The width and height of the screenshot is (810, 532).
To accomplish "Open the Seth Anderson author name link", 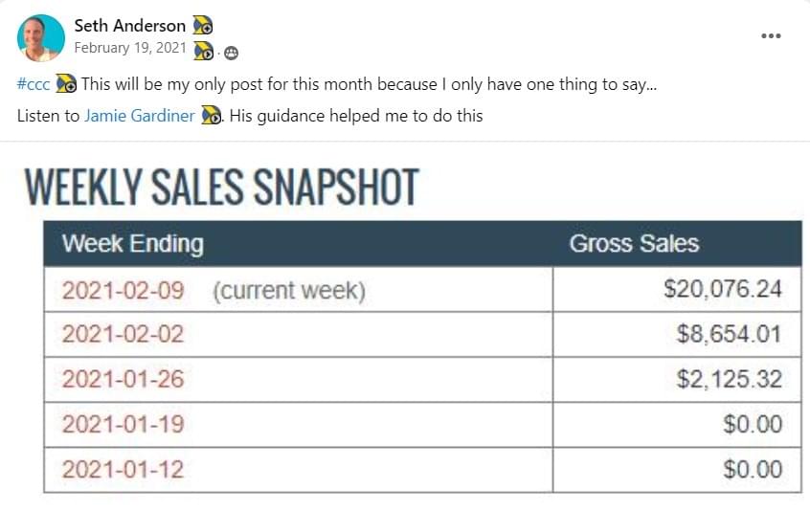I will [x=129, y=25].
